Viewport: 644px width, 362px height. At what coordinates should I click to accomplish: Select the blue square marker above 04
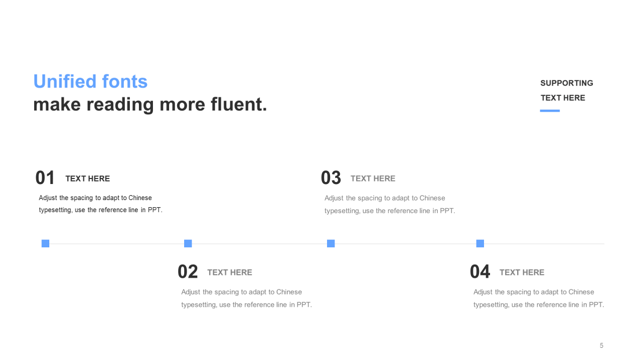(480, 243)
